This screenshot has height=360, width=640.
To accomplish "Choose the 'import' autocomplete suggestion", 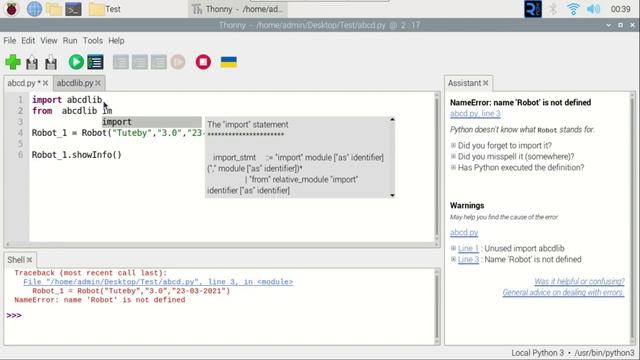I will 151,122.
